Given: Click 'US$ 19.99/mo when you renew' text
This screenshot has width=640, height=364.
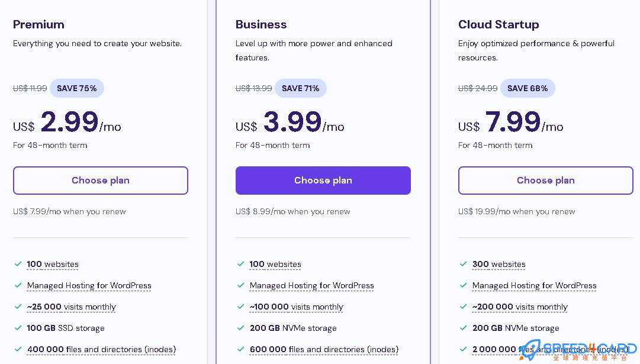Looking at the screenshot, I should 517,211.
